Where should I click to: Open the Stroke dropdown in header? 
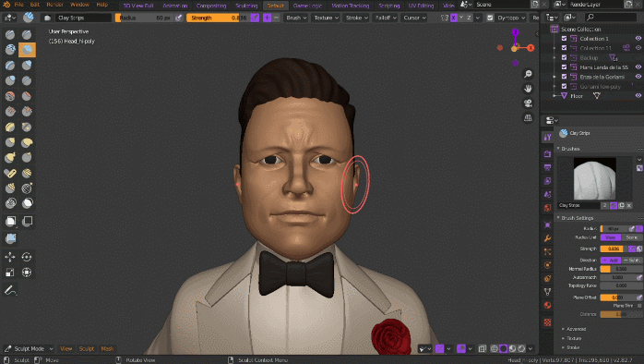click(x=356, y=18)
